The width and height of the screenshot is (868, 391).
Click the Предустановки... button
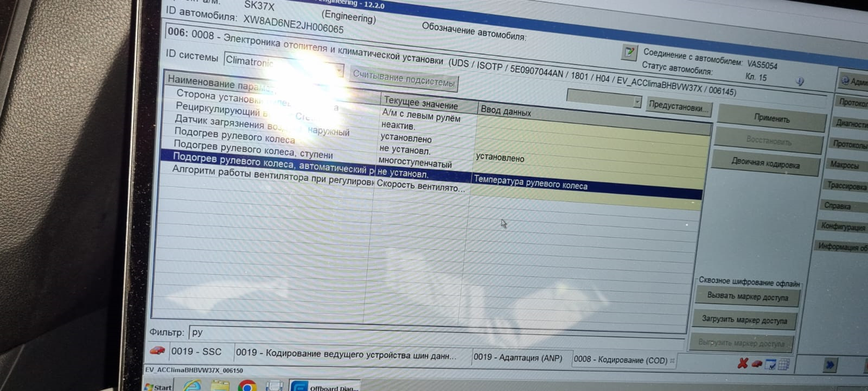coord(678,106)
